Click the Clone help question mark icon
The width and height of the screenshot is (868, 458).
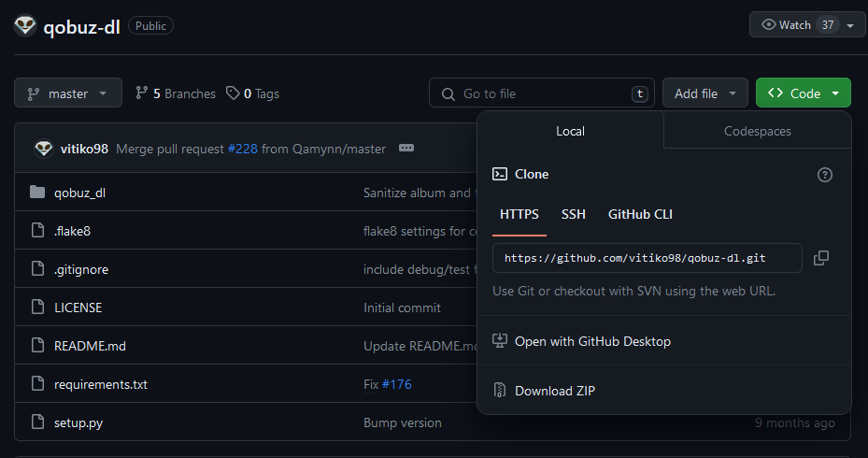(824, 175)
